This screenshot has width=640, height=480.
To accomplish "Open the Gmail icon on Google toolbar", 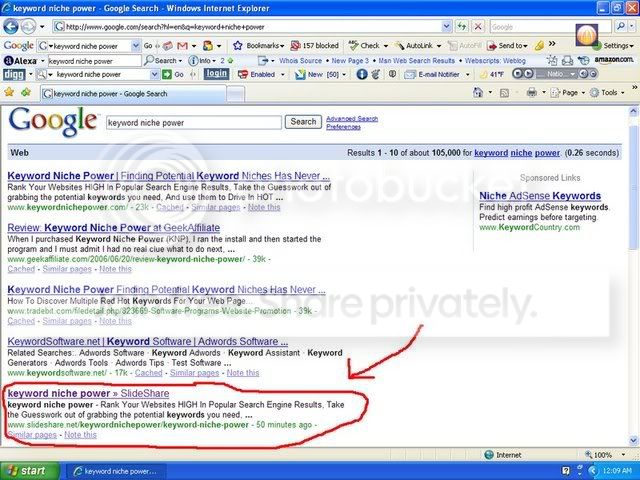I will click(x=182, y=46).
